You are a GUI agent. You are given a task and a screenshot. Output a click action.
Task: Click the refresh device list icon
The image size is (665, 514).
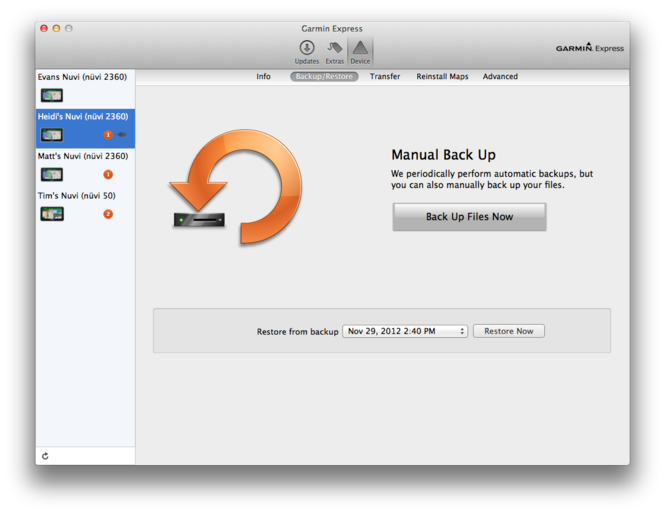[x=45, y=456]
